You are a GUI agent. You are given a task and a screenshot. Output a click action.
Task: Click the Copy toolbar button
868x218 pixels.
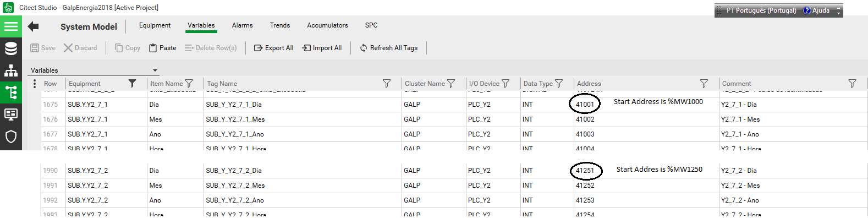[128, 48]
